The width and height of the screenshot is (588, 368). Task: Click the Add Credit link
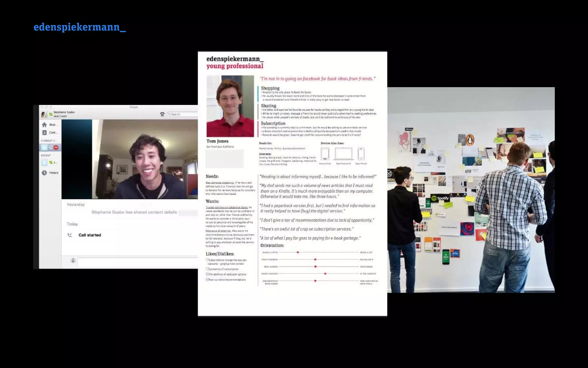[x=60, y=116]
